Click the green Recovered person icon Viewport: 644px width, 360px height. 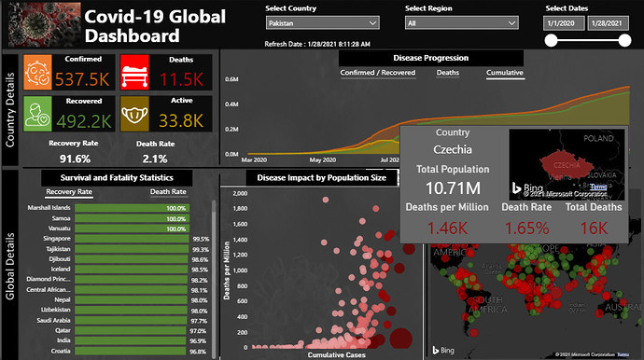[x=37, y=114]
